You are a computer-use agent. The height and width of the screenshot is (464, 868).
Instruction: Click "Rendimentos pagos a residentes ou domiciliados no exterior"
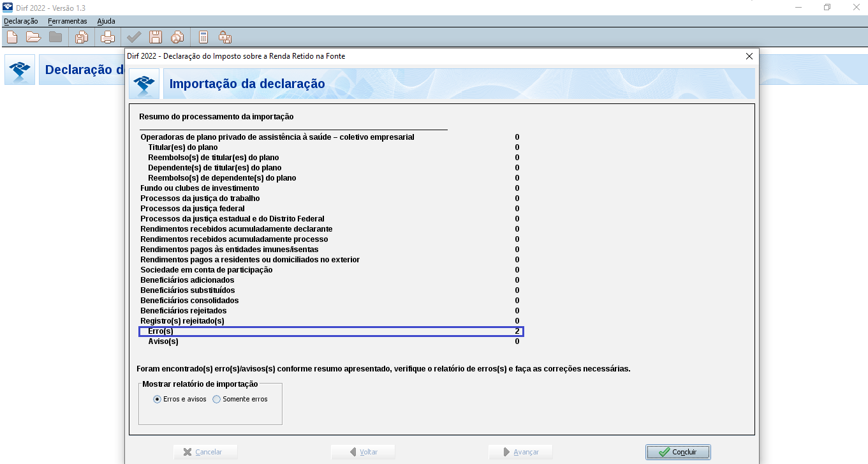click(250, 260)
